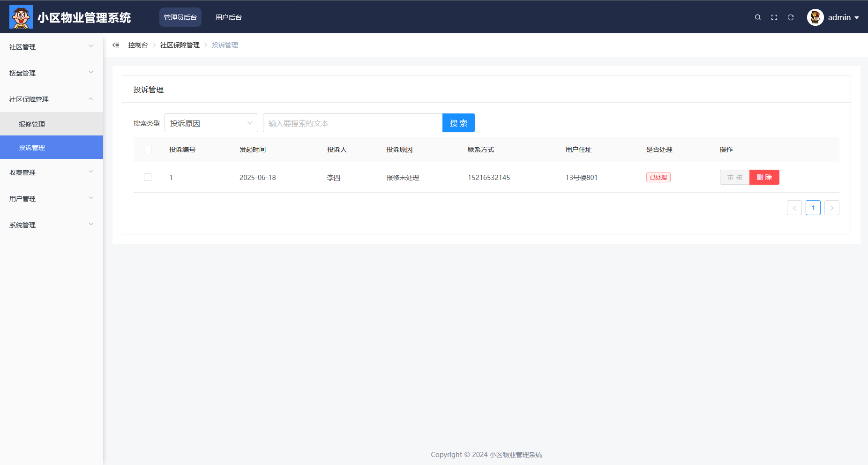This screenshot has width=868, height=465.
Task: Click the complainant name 李四
Action: tap(334, 178)
